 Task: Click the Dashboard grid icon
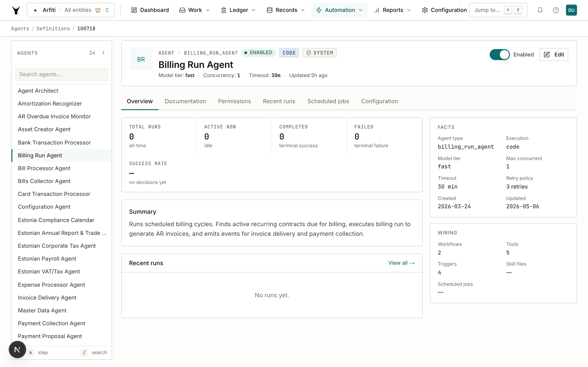point(134,10)
